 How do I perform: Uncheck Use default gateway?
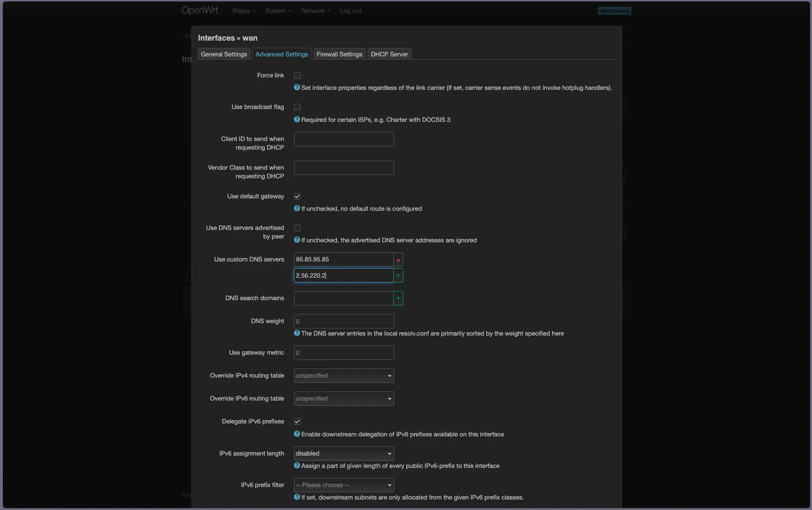(297, 196)
